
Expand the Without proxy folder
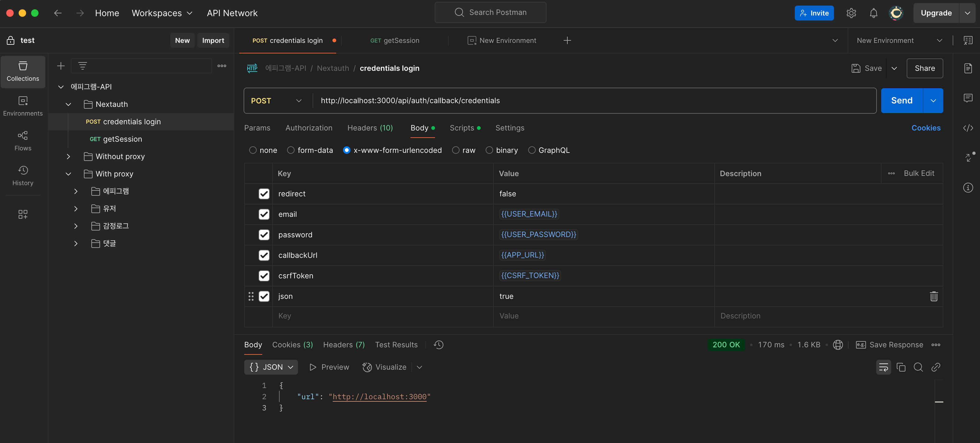click(68, 156)
